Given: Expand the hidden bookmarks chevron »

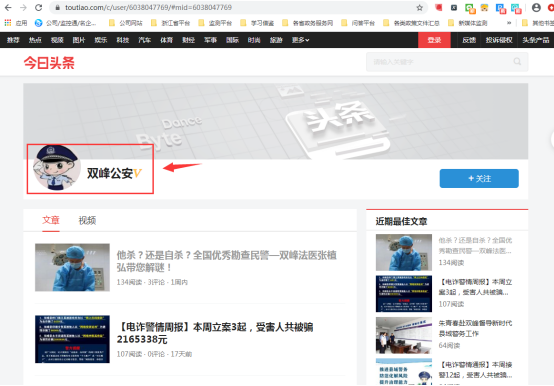Looking at the screenshot, I should 509,23.
